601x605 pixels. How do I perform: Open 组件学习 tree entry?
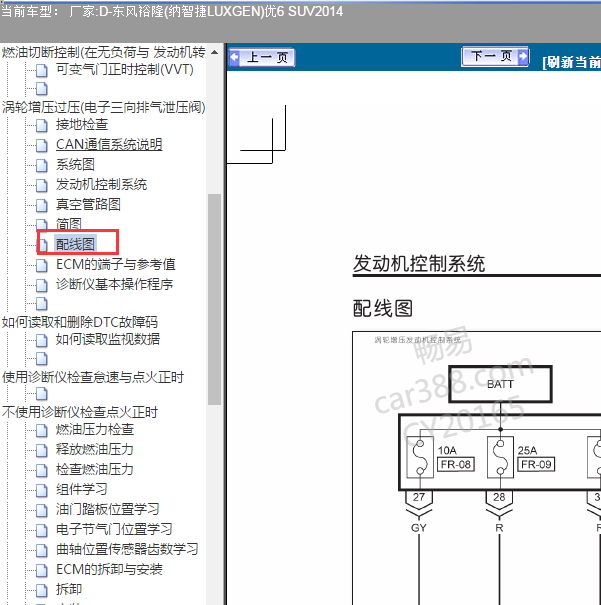(82, 490)
